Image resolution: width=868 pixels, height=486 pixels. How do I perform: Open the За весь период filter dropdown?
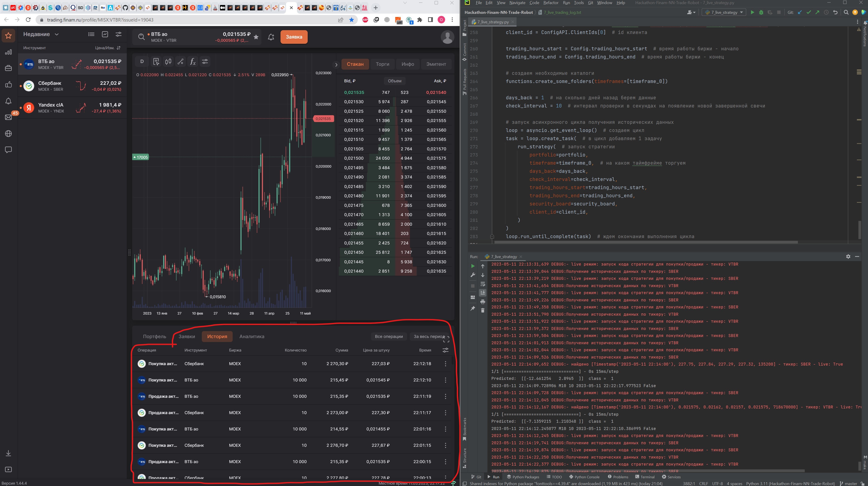429,336
